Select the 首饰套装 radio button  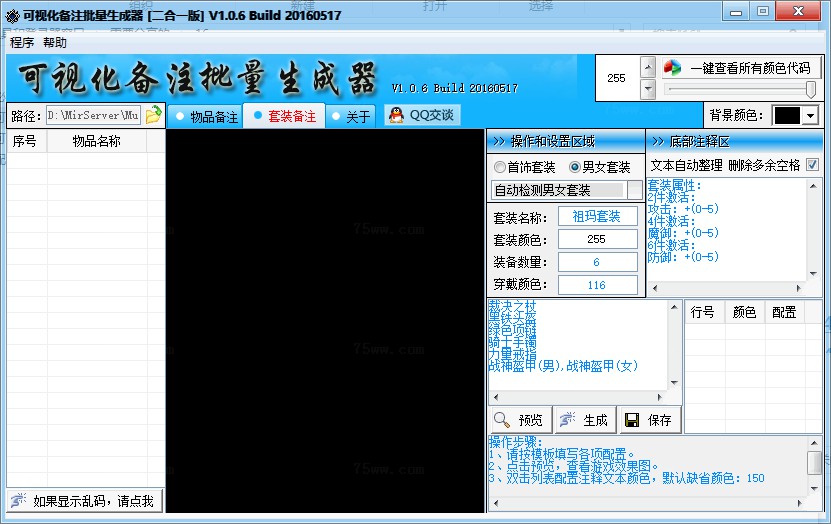[x=500, y=167]
